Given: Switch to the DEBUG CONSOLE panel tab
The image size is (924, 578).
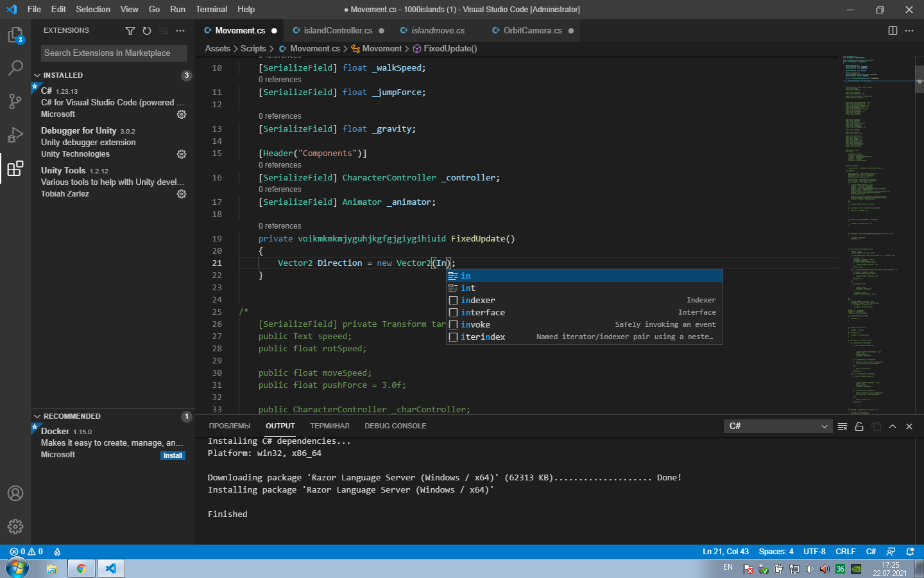Looking at the screenshot, I should coord(395,426).
